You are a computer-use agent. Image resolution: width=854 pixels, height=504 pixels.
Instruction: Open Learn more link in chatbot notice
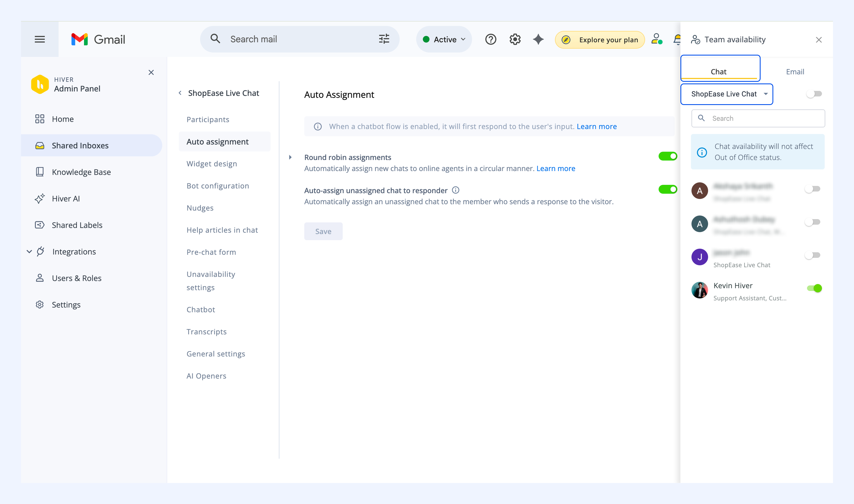coord(596,127)
